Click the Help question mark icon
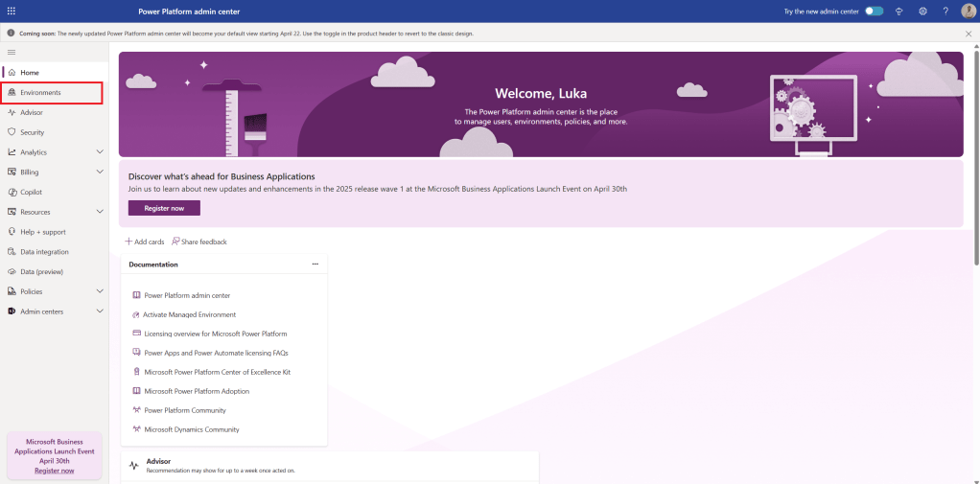Viewport: 980px width, 484px height. click(945, 11)
